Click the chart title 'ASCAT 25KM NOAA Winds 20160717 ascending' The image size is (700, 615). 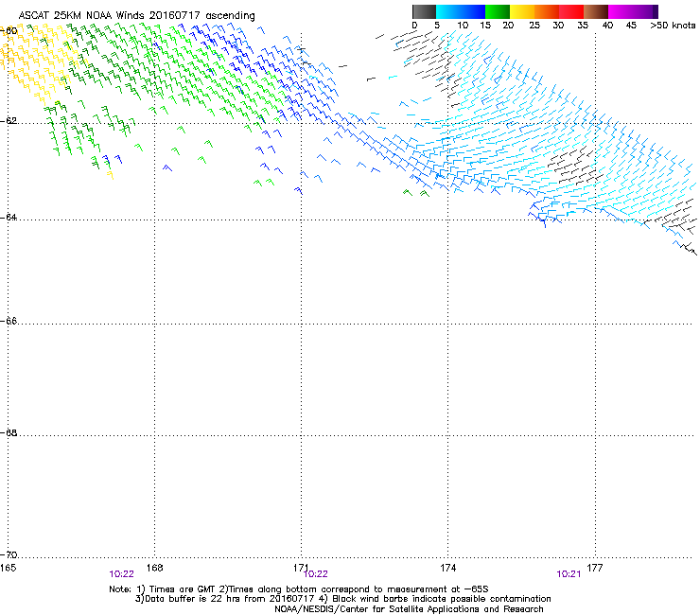(x=136, y=16)
